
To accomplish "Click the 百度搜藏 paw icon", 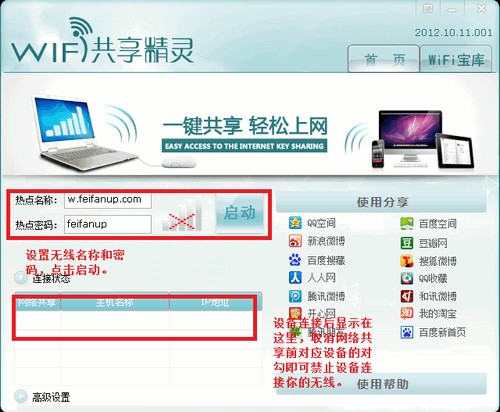I will [x=295, y=260].
